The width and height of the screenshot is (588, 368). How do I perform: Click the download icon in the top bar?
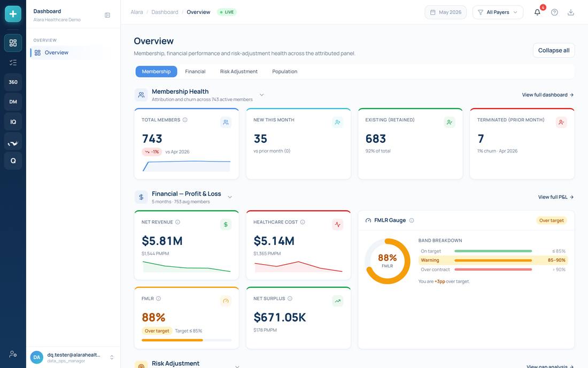571,12
